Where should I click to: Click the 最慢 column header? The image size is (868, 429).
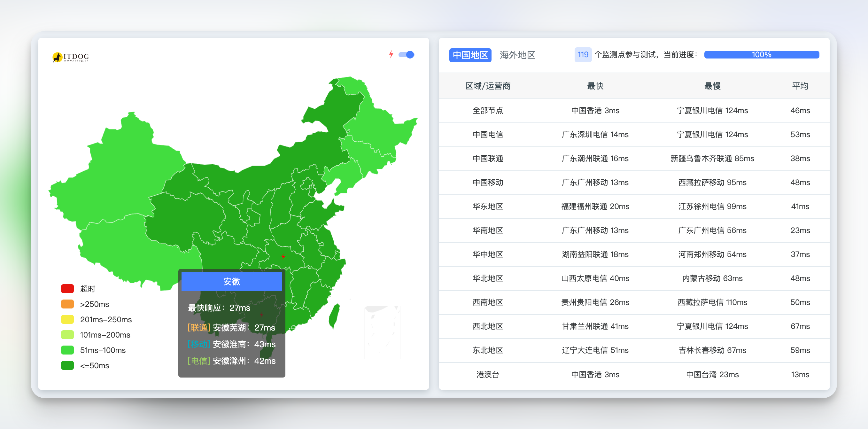coord(712,86)
